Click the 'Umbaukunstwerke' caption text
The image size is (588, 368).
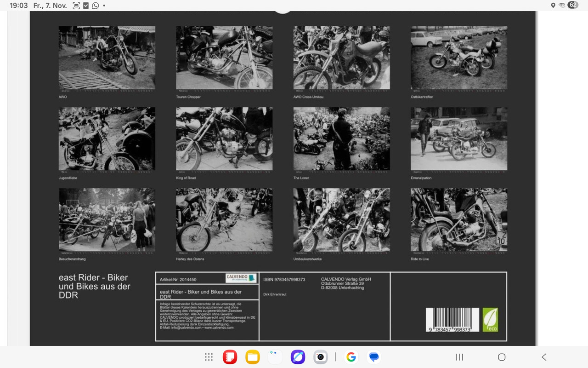(x=308, y=259)
